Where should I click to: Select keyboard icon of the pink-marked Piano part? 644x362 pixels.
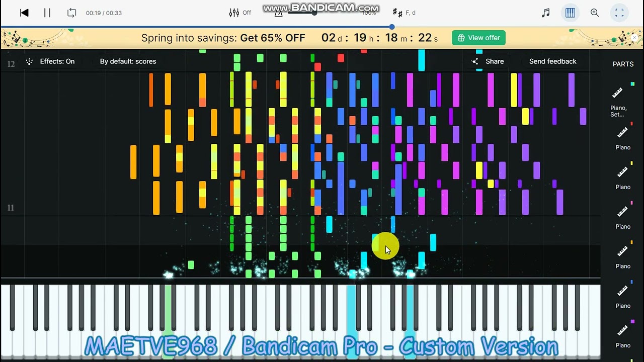point(622,212)
